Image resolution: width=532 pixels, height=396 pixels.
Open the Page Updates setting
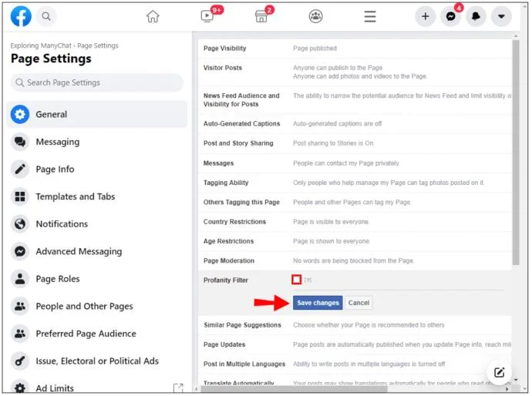click(x=355, y=344)
